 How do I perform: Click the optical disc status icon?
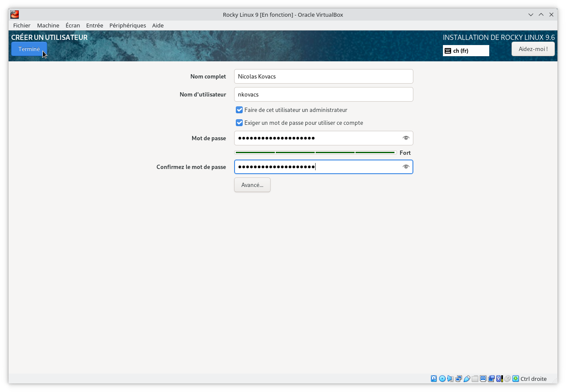click(x=442, y=379)
